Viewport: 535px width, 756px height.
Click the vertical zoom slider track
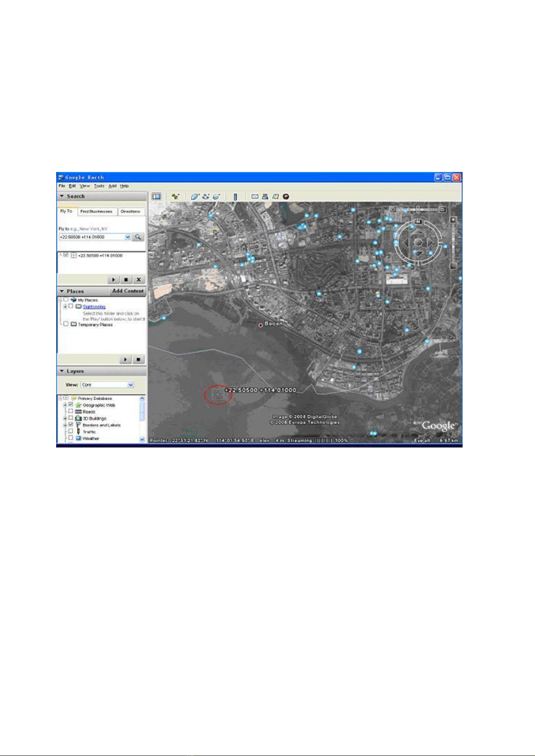tap(453, 243)
